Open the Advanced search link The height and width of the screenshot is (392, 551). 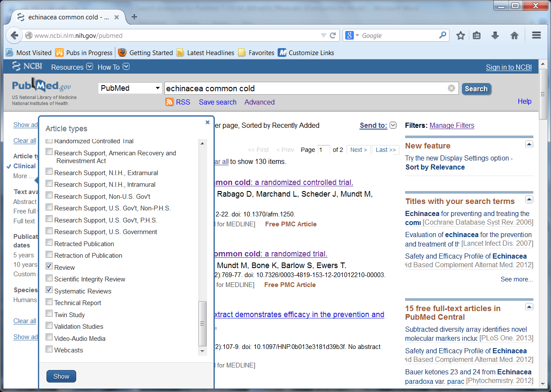pos(260,102)
